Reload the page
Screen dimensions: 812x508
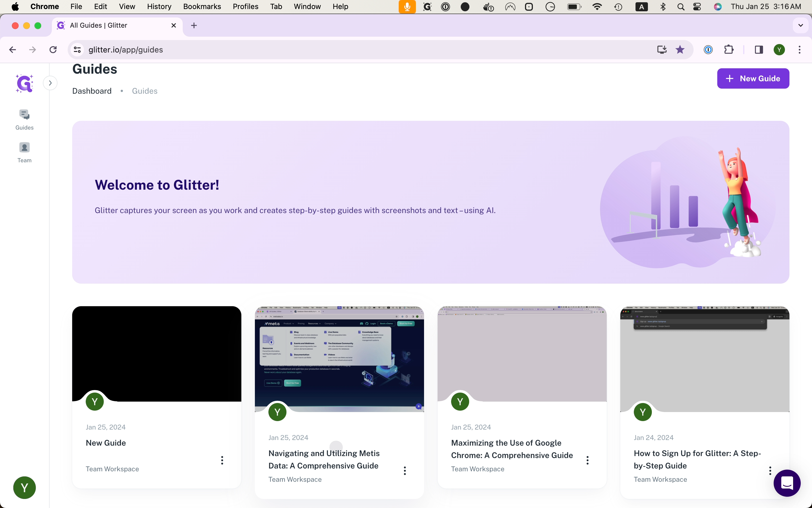click(53, 50)
